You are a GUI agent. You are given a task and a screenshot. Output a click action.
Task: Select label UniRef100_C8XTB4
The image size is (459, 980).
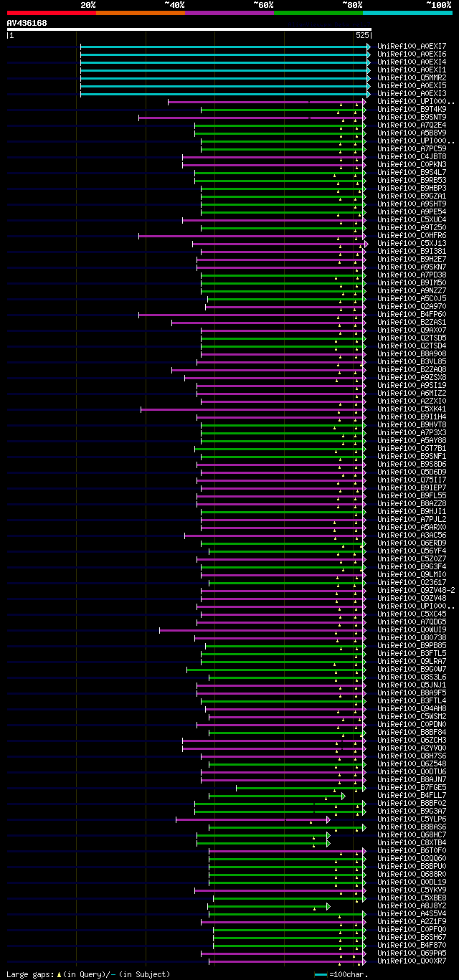pyautogui.click(x=412, y=842)
